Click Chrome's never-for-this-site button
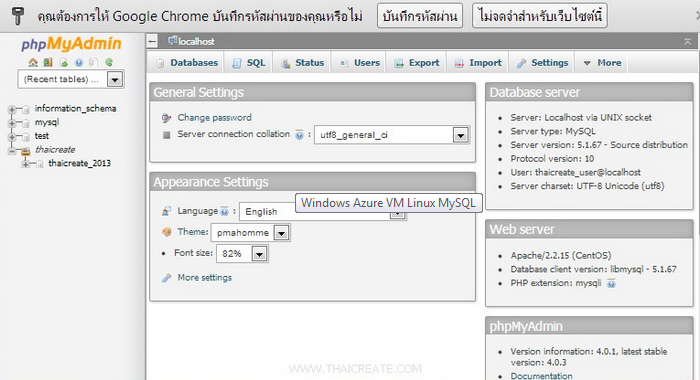This screenshot has width=700, height=380. click(540, 16)
